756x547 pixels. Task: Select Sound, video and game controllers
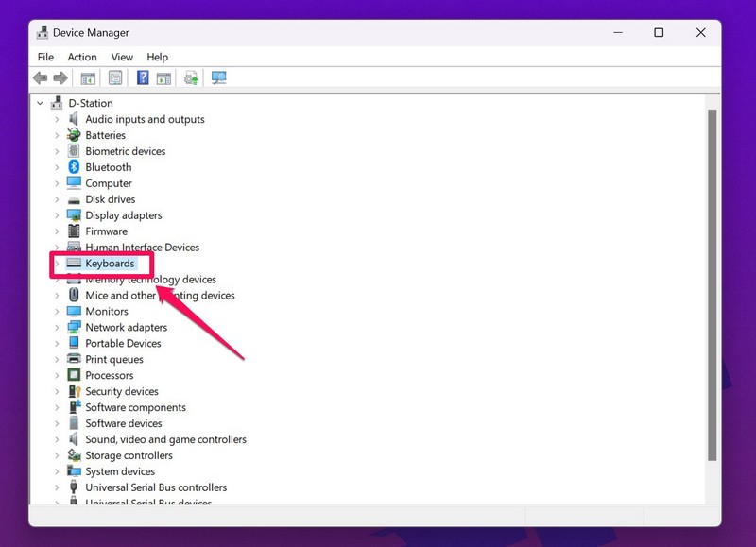(x=165, y=439)
